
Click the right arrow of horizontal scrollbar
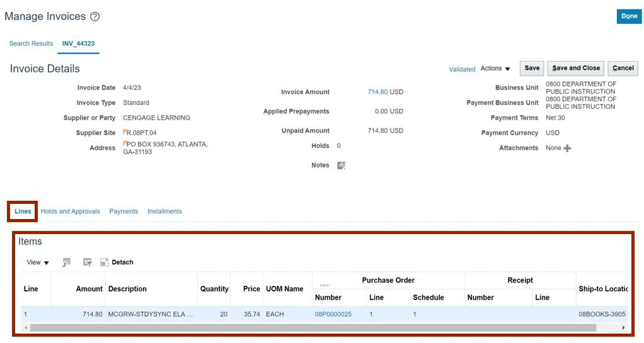pos(623,328)
